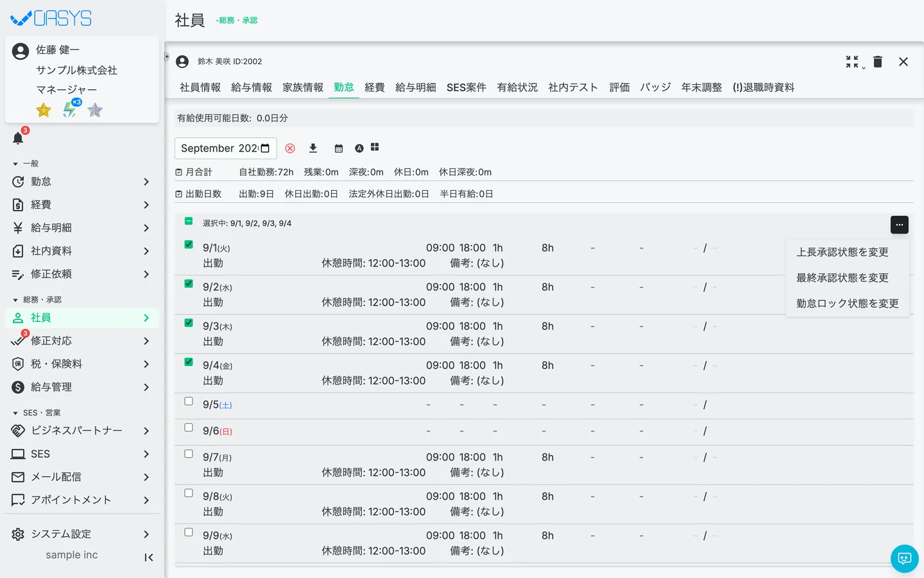Check the 9/7 attendance row checkbox
Screen dimensions: 924x578
189,453
